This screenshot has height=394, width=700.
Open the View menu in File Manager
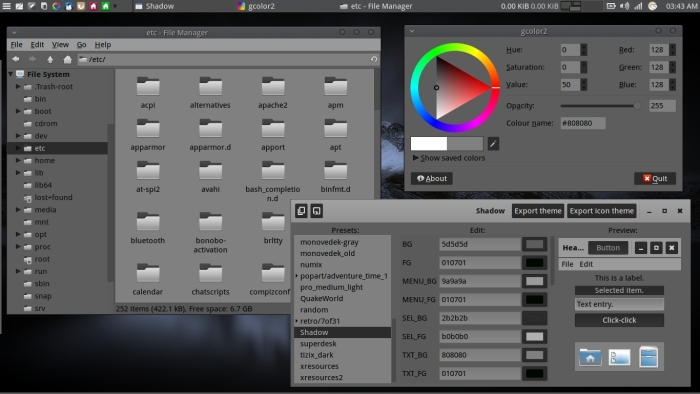pyautogui.click(x=60, y=45)
